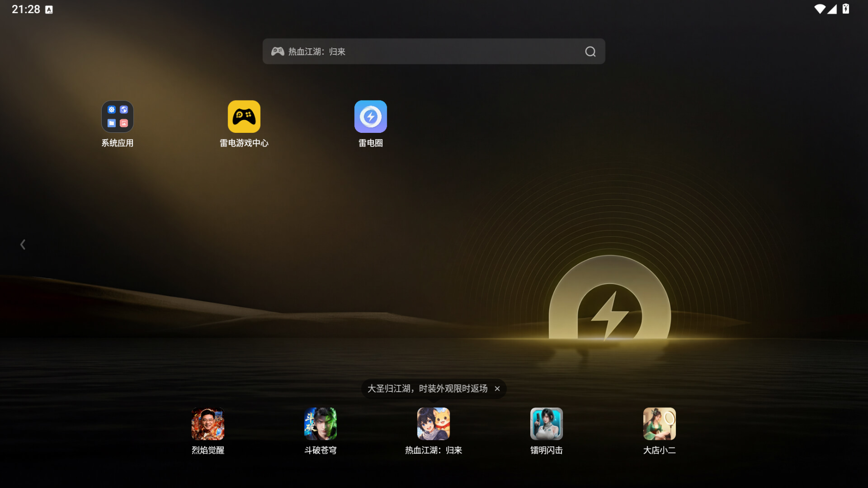Click the magnifier search icon

590,52
